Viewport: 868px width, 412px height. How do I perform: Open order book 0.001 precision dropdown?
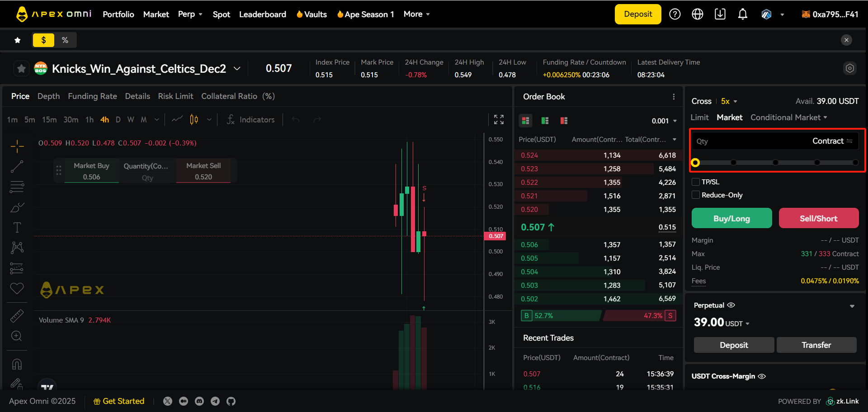point(664,121)
